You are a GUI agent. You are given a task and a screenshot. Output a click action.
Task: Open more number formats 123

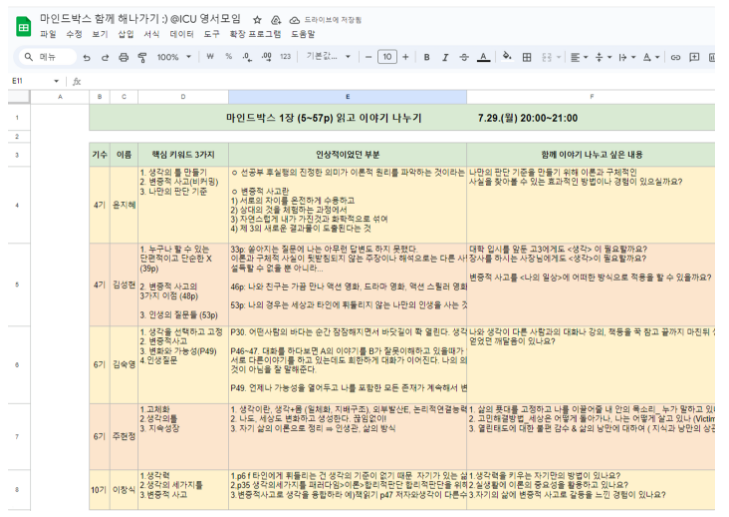click(285, 57)
